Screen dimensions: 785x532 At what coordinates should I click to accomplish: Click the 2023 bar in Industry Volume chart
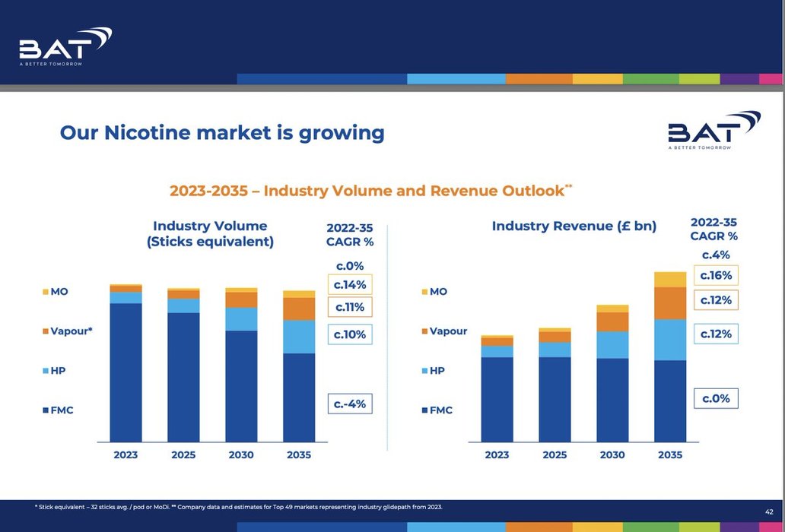click(126, 365)
